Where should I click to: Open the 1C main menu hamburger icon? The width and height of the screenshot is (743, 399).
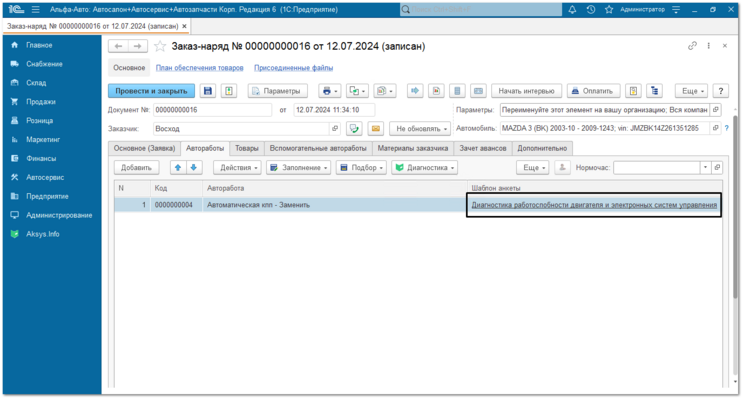[x=36, y=9]
